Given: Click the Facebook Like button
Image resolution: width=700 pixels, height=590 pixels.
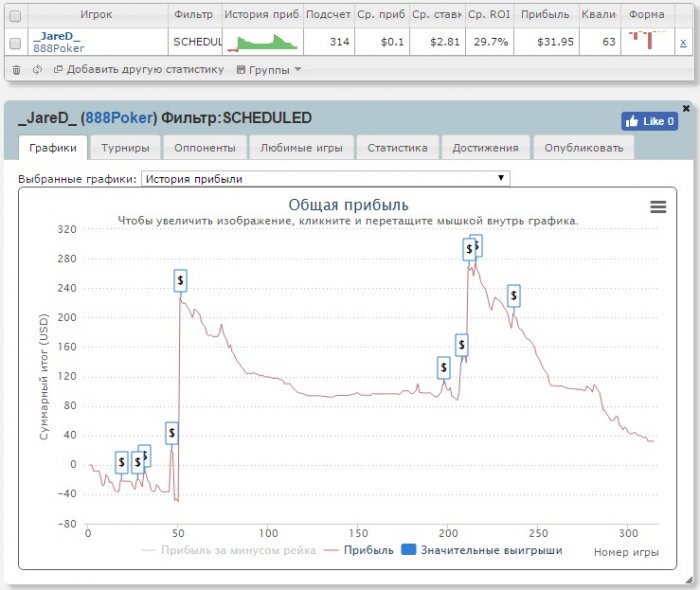Looking at the screenshot, I should [650, 121].
